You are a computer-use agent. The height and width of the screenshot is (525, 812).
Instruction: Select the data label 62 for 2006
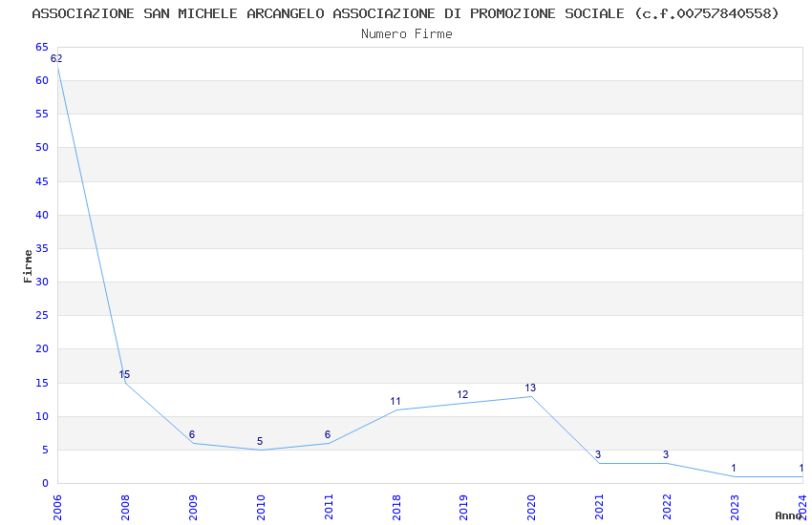click(56, 58)
